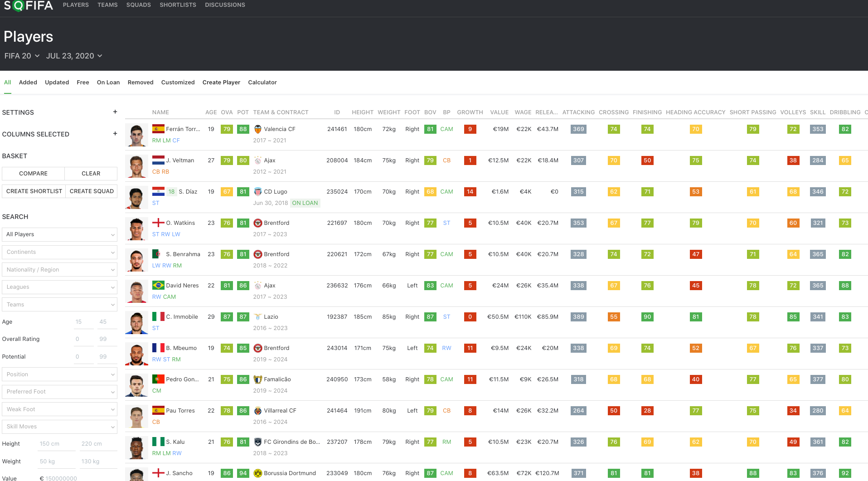868x481 pixels.
Task: Open the Weak Foot dropdown
Action: point(59,409)
